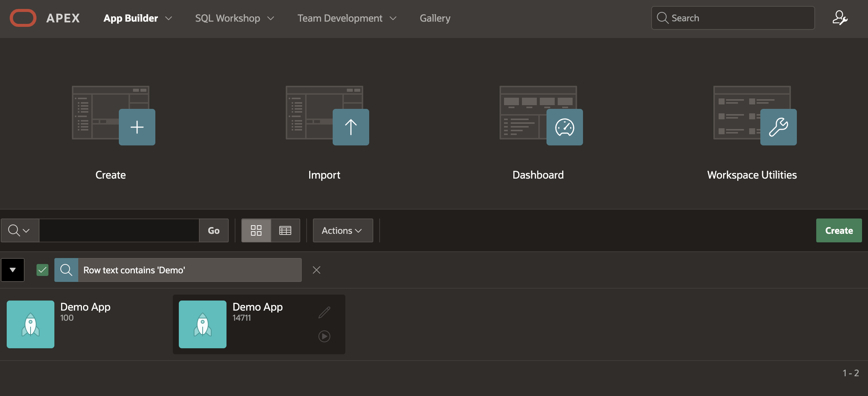Click the application ID text 100
Screen dimensions: 868x396
click(67, 318)
